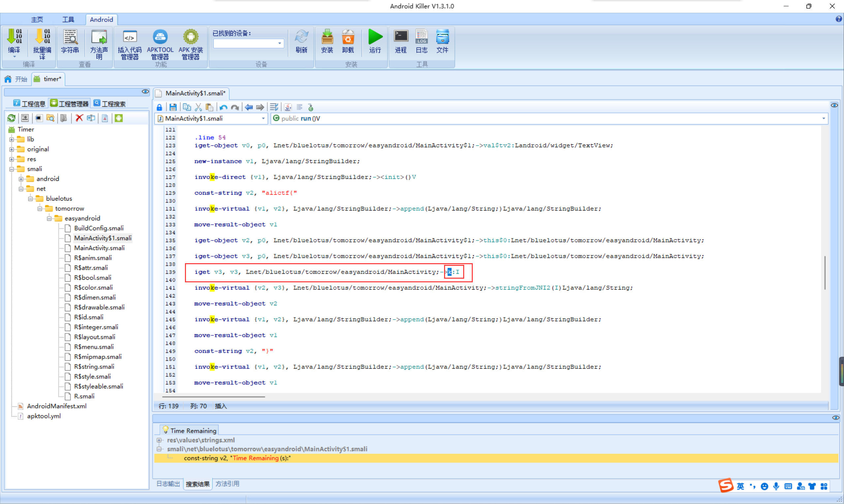
Task: Expand the lib folder in tree
Action: (x=12, y=139)
